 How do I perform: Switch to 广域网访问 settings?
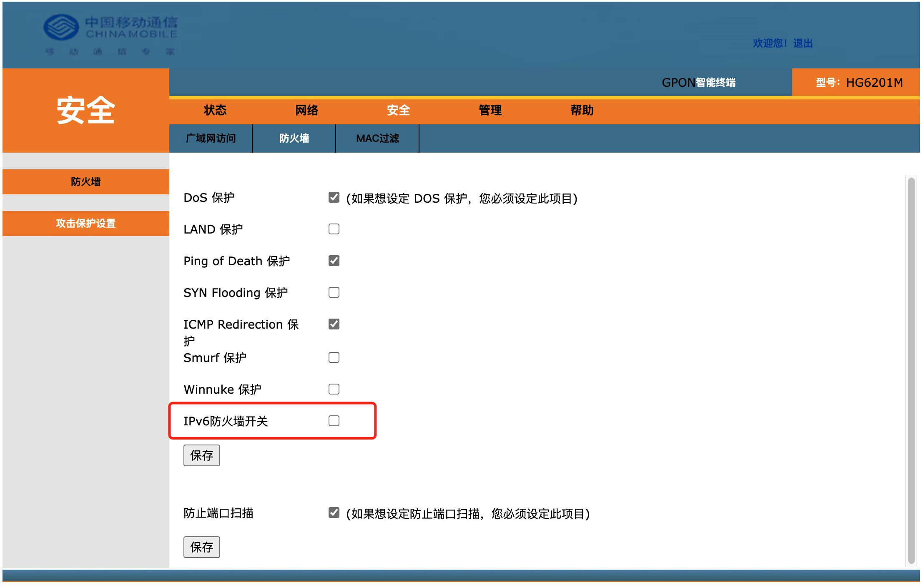(x=211, y=138)
